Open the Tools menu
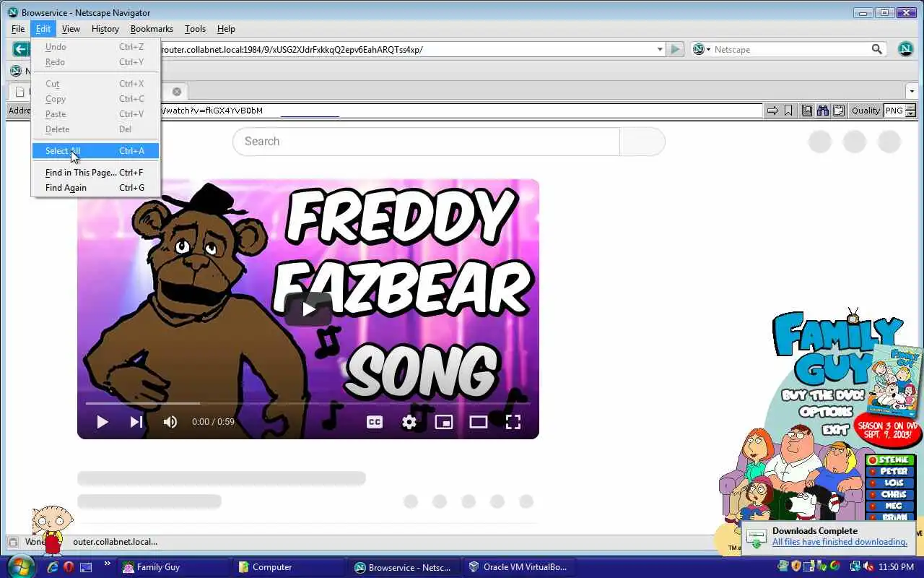 [195, 29]
